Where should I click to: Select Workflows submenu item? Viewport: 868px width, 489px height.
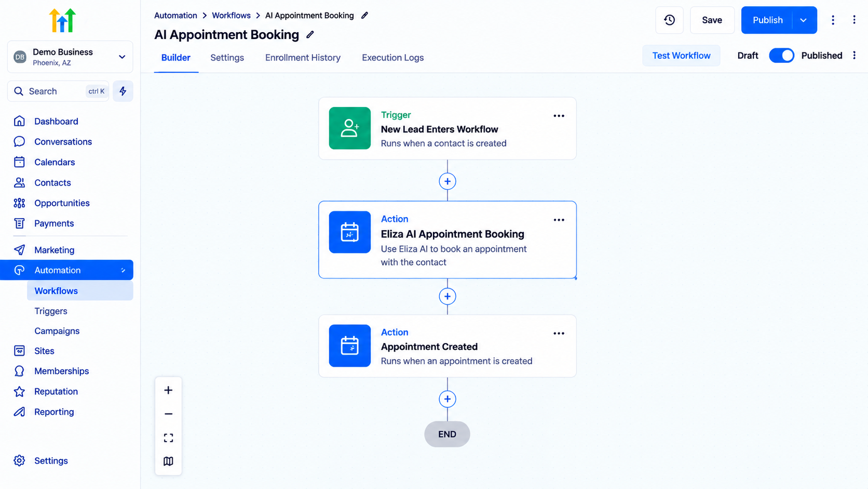(x=80, y=291)
